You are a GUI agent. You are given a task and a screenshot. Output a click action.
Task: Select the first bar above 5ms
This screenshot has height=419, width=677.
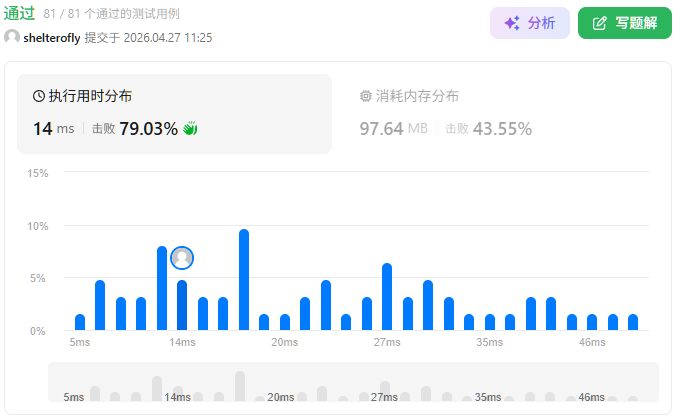80,322
